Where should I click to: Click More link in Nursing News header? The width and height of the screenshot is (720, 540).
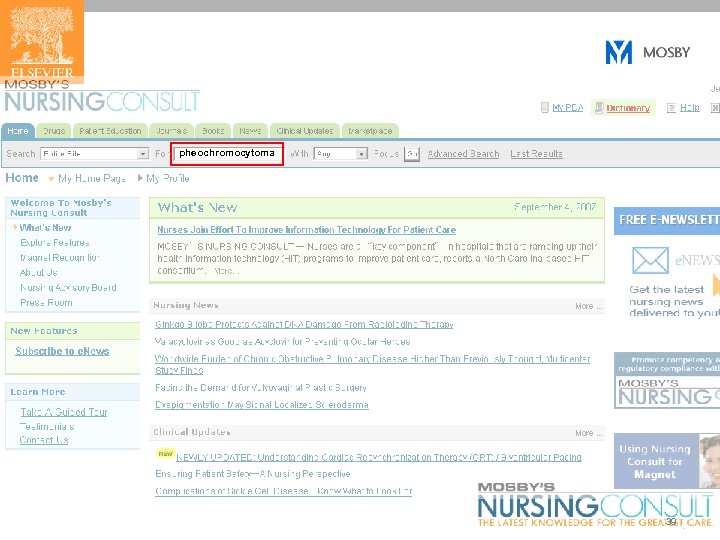click(x=588, y=306)
